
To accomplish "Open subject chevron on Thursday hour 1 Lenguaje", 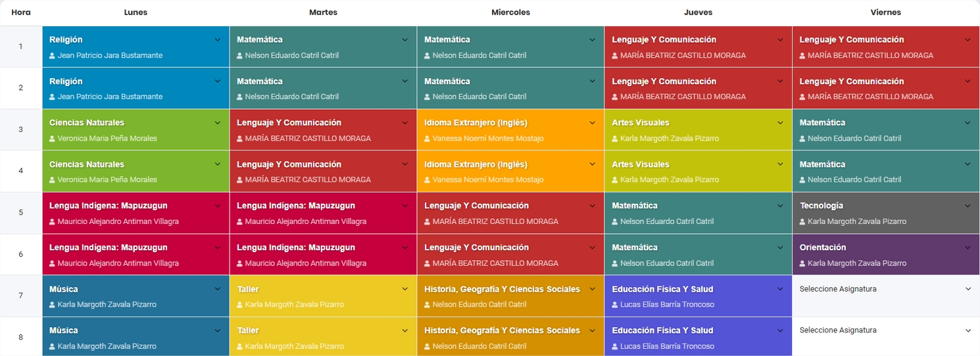I will [780, 40].
